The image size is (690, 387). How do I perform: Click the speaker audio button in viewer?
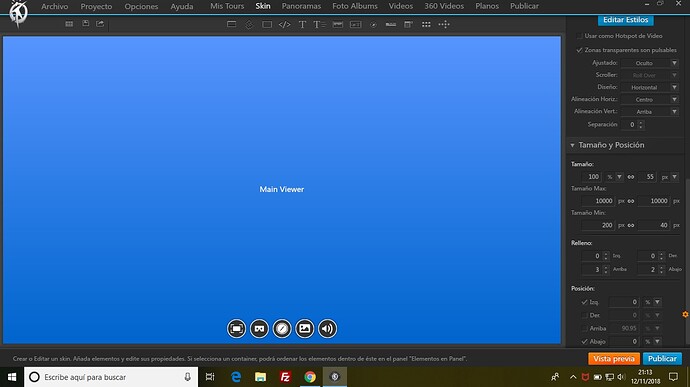point(327,328)
